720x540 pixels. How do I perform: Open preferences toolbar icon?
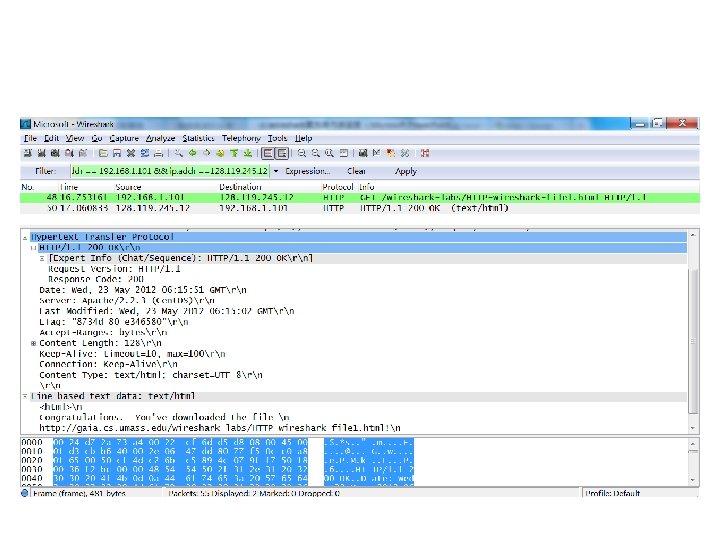tap(405, 153)
